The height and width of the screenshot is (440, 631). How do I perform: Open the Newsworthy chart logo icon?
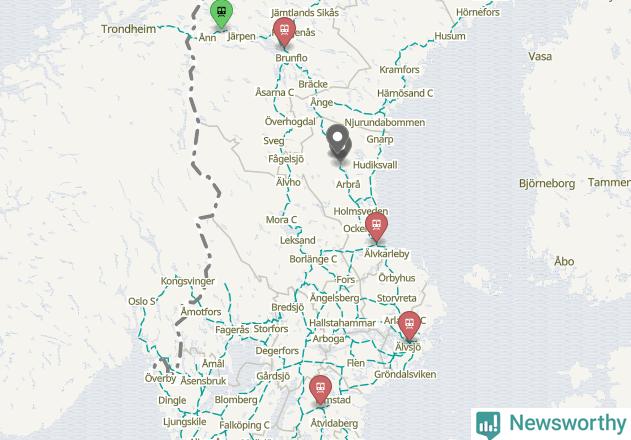tap(488, 424)
